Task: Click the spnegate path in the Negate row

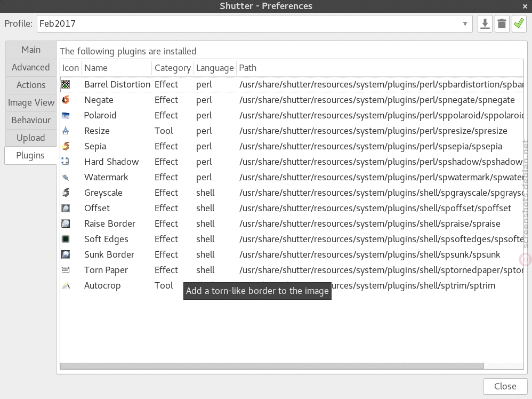Action: [x=377, y=100]
